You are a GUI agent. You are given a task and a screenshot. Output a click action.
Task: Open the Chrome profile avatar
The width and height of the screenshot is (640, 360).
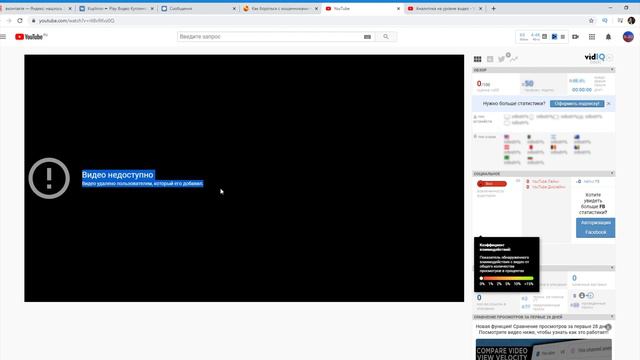(631, 20)
